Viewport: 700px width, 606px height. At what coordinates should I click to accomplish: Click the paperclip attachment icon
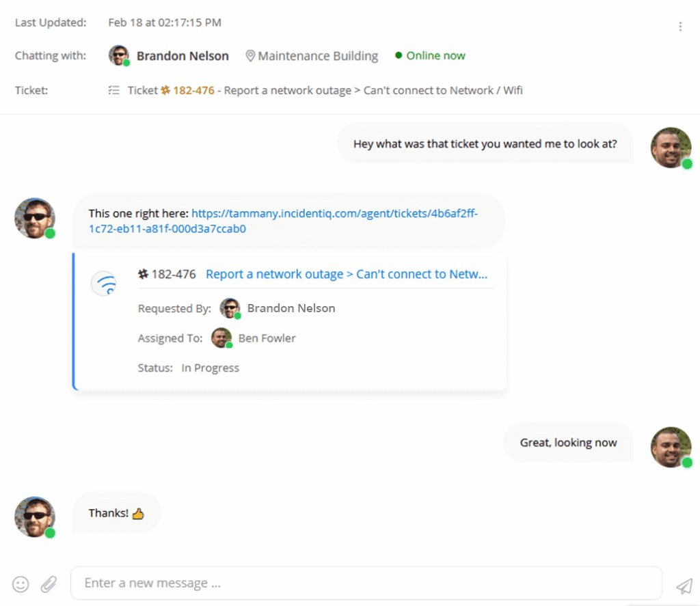48,583
